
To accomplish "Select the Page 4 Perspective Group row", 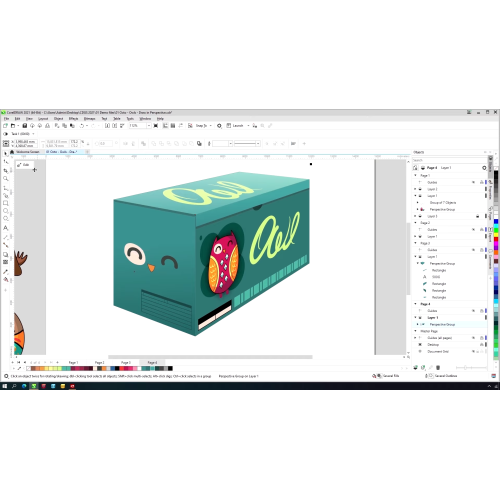I will [450, 324].
